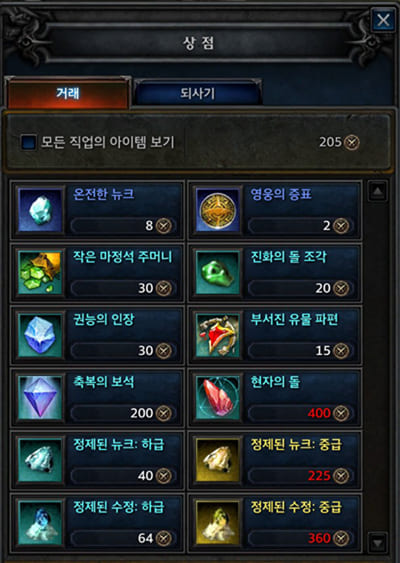
Task: Select the 정제된 뉴크: 하급 icon
Action: (40, 460)
